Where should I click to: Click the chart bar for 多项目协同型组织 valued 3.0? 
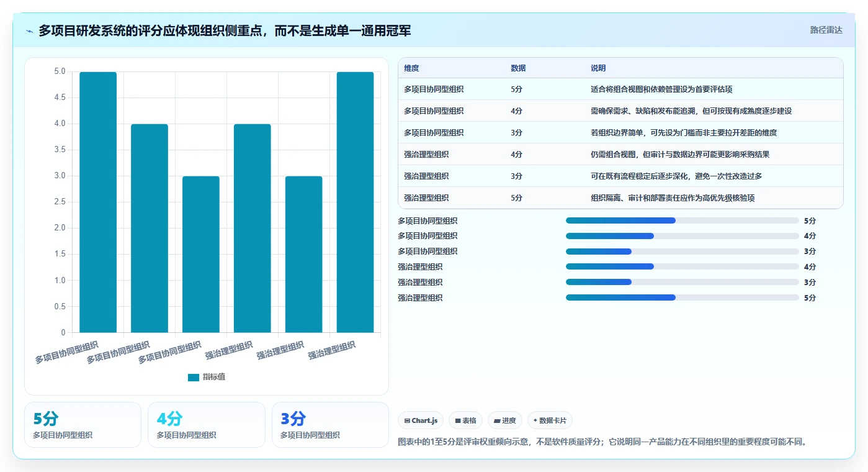point(201,255)
